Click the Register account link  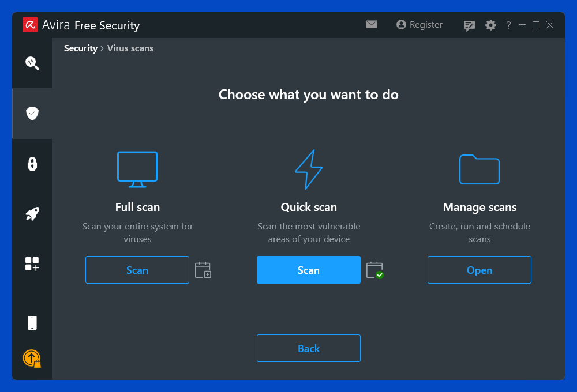[x=419, y=25]
